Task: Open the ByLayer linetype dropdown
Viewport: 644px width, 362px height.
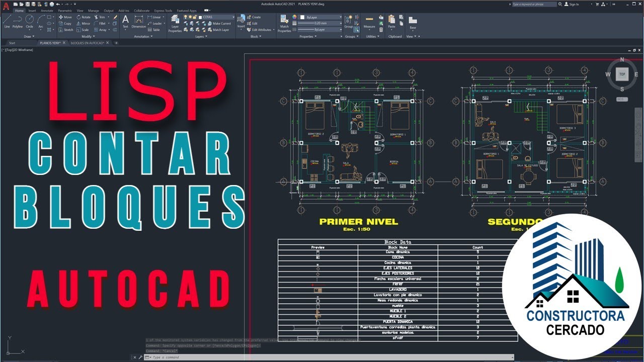Action: [x=340, y=30]
